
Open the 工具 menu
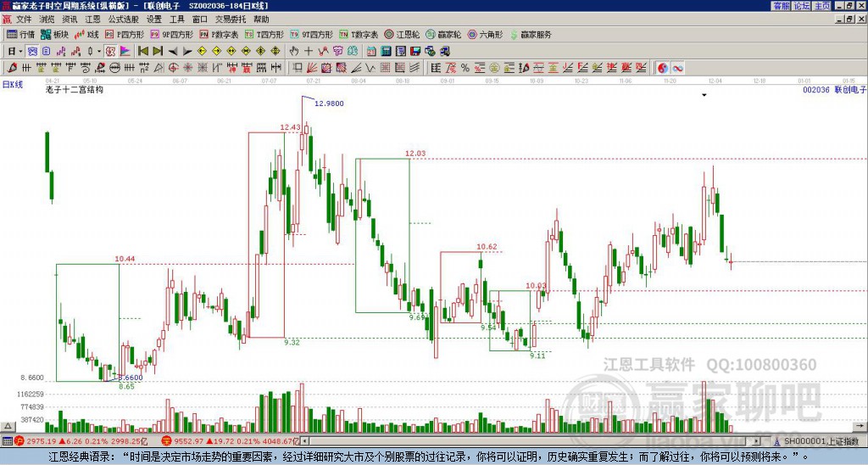[176, 20]
